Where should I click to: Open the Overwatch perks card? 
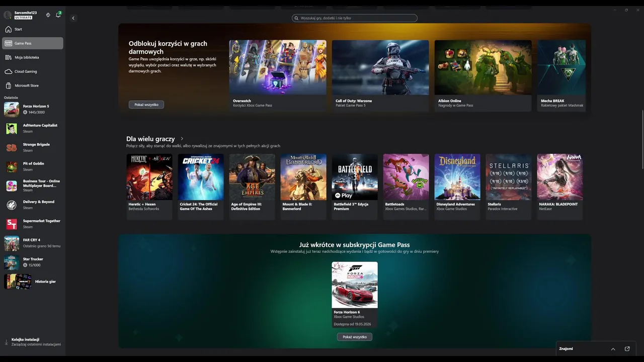click(278, 75)
